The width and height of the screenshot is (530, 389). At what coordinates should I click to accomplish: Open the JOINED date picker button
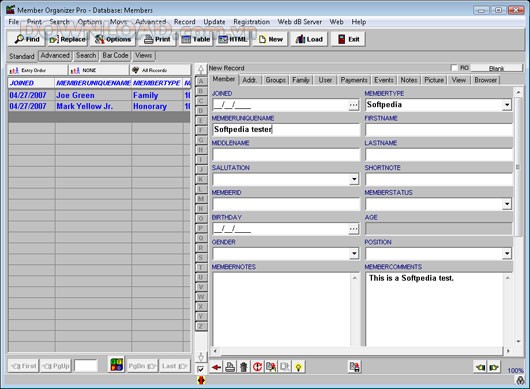point(354,105)
